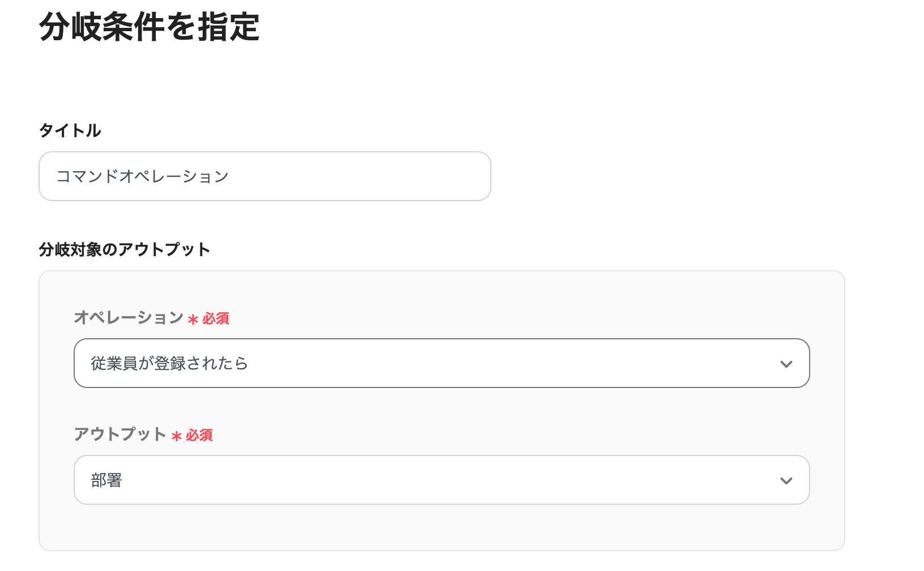924x571 pixels.
Task: Select the title text コマンドオペレーション
Action: coord(143,176)
